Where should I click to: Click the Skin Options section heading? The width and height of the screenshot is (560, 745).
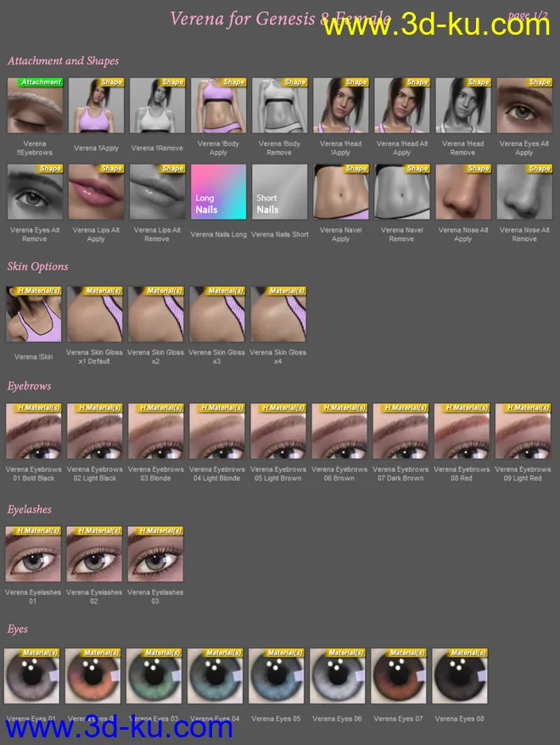click(37, 266)
